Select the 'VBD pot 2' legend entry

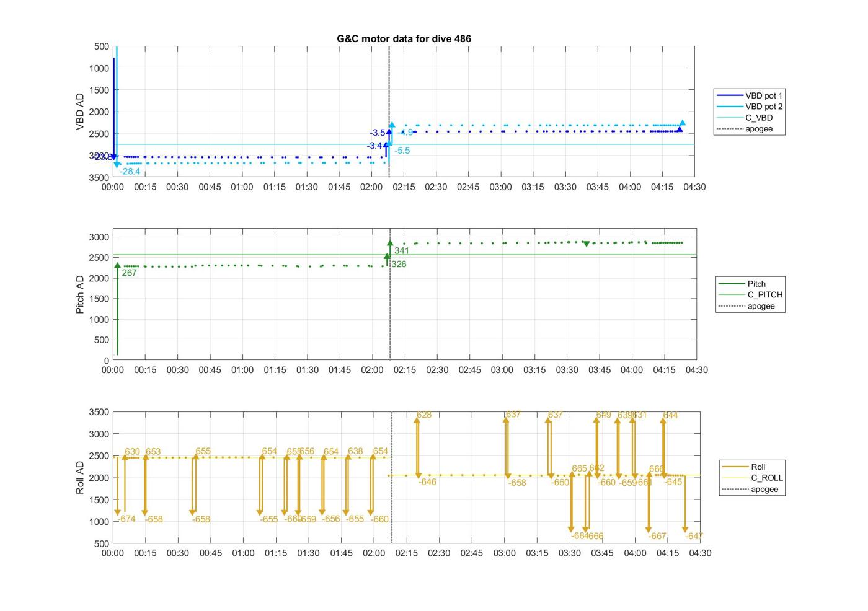click(750, 107)
